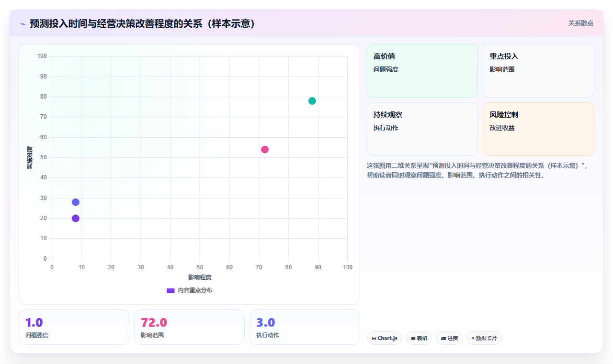Click the Chart.js tag icon
This screenshot has width=613, height=364.
[x=374, y=338]
